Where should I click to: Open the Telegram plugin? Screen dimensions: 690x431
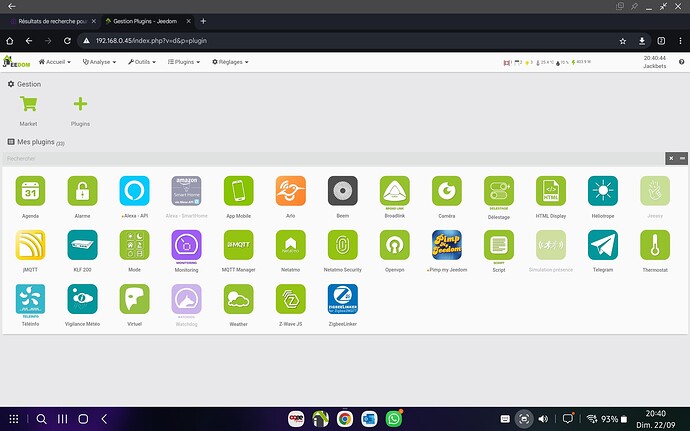[603, 245]
